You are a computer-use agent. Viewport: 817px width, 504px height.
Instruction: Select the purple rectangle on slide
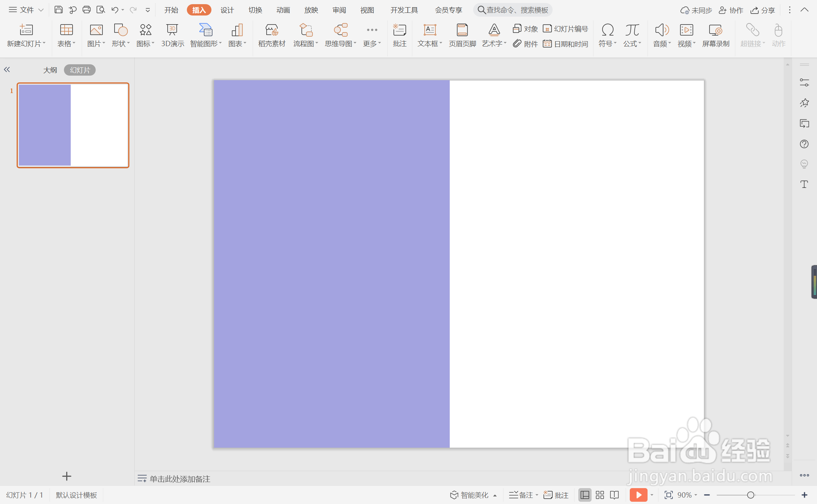pos(332,264)
